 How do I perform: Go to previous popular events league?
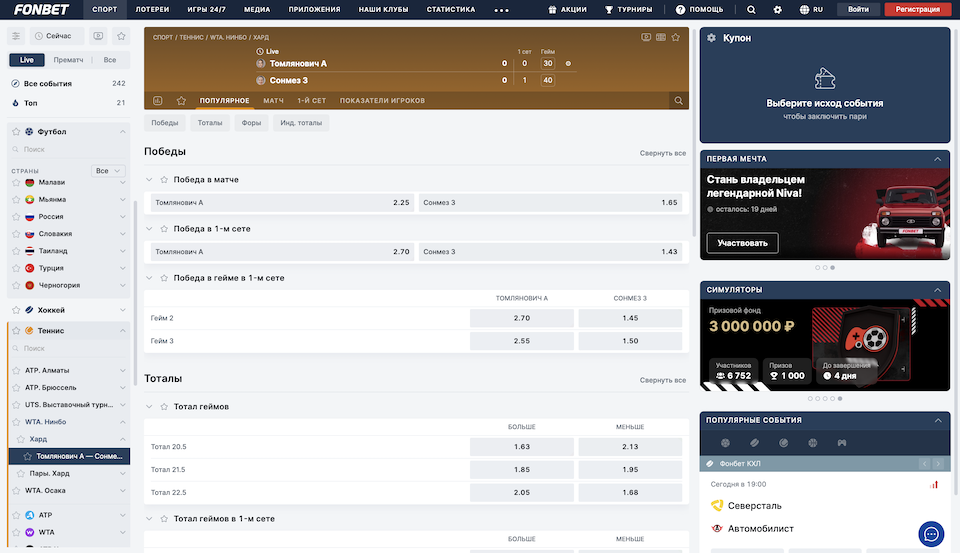tap(924, 464)
